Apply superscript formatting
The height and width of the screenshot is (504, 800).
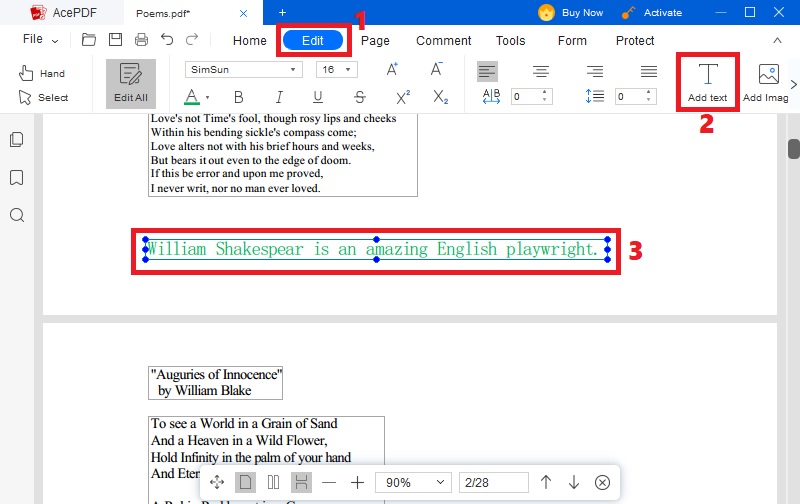pos(403,97)
